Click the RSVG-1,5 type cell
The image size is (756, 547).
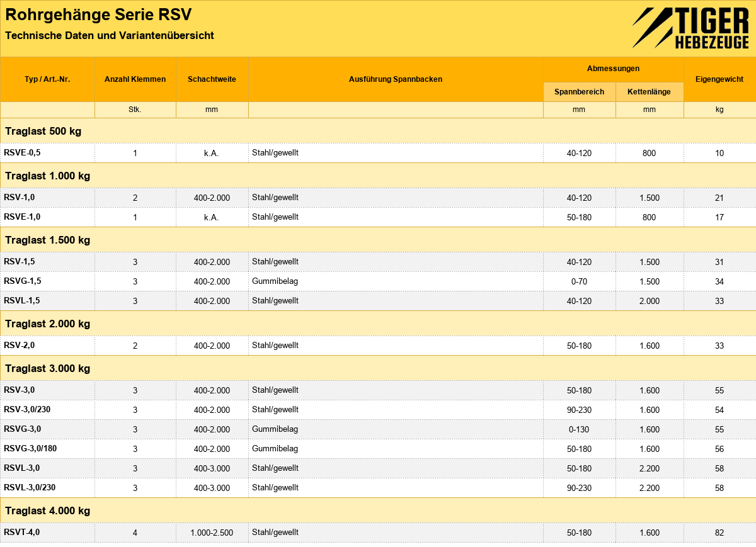pyautogui.click(x=47, y=281)
